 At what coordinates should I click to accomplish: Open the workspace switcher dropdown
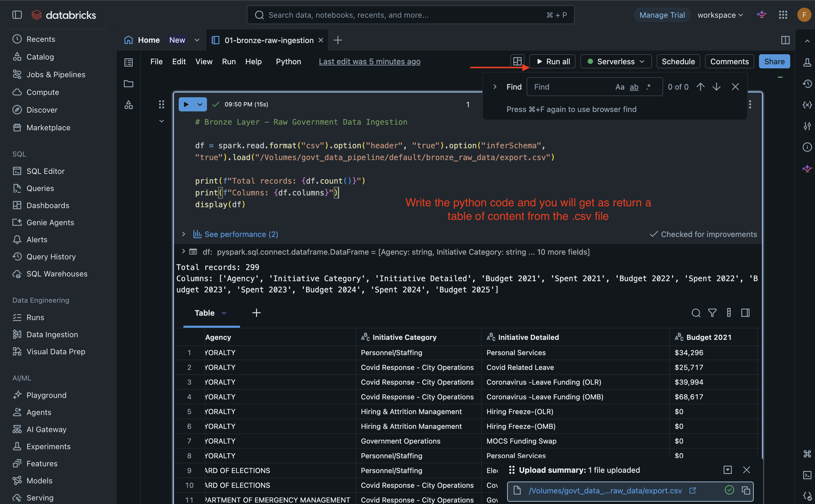(x=721, y=15)
